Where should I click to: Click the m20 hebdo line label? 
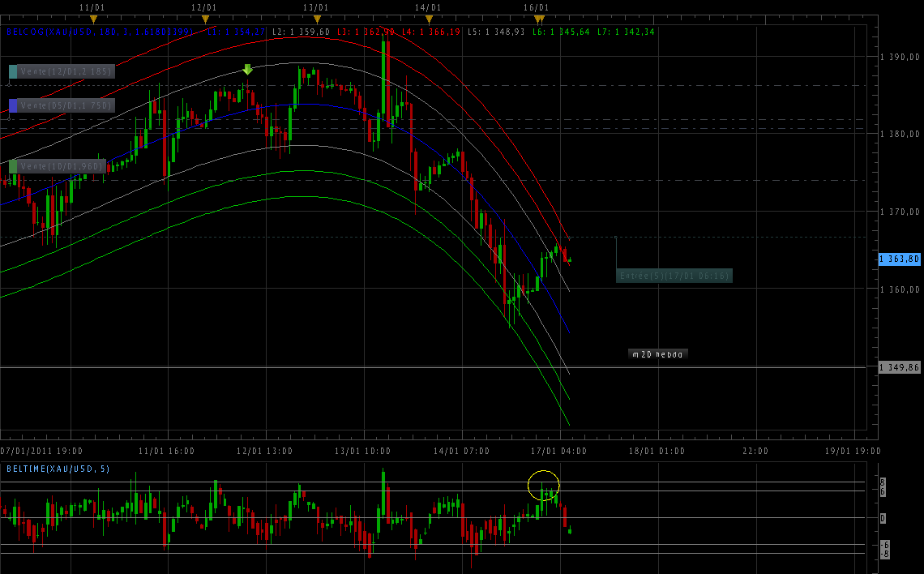pyautogui.click(x=658, y=354)
